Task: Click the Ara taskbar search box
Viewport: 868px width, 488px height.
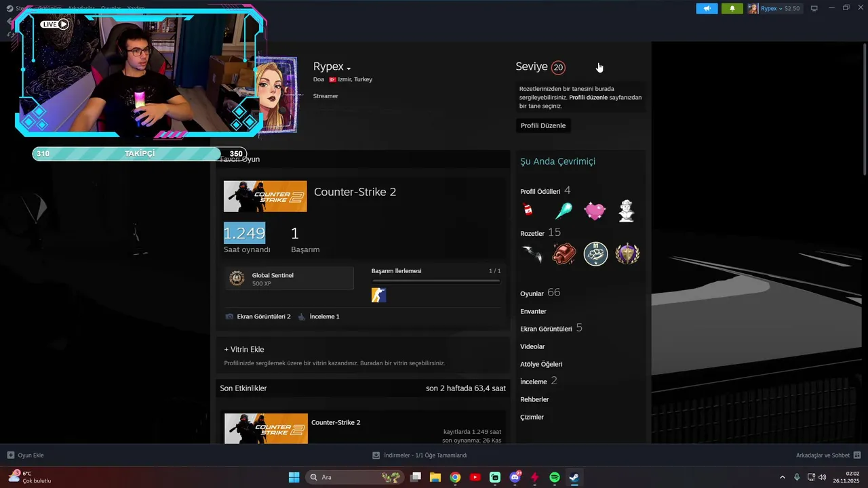Action: (x=353, y=477)
